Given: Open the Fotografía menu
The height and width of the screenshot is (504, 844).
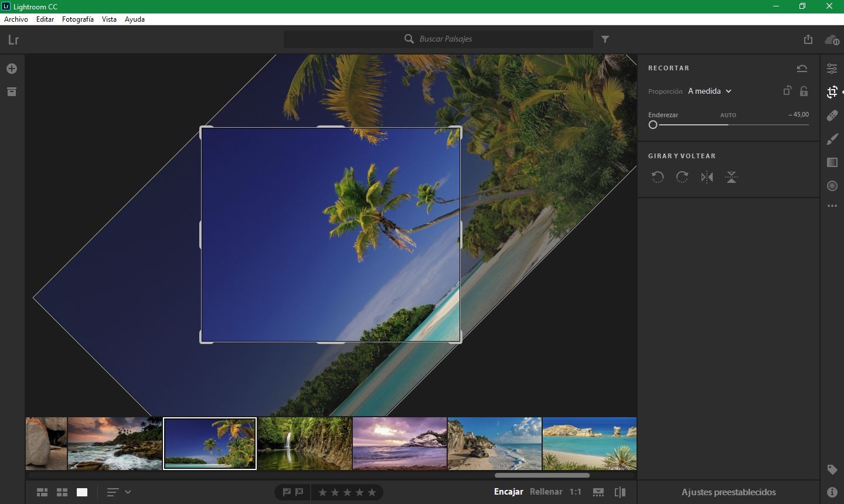Looking at the screenshot, I should coord(77,19).
